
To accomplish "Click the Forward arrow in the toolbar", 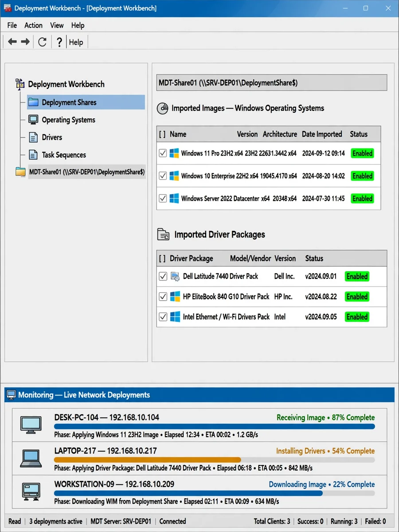I will pyautogui.click(x=25, y=42).
